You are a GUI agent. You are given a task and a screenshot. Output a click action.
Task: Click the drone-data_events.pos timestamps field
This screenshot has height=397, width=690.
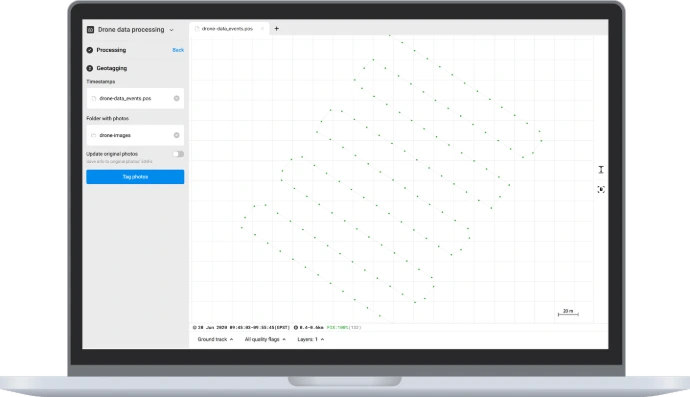tap(135, 98)
